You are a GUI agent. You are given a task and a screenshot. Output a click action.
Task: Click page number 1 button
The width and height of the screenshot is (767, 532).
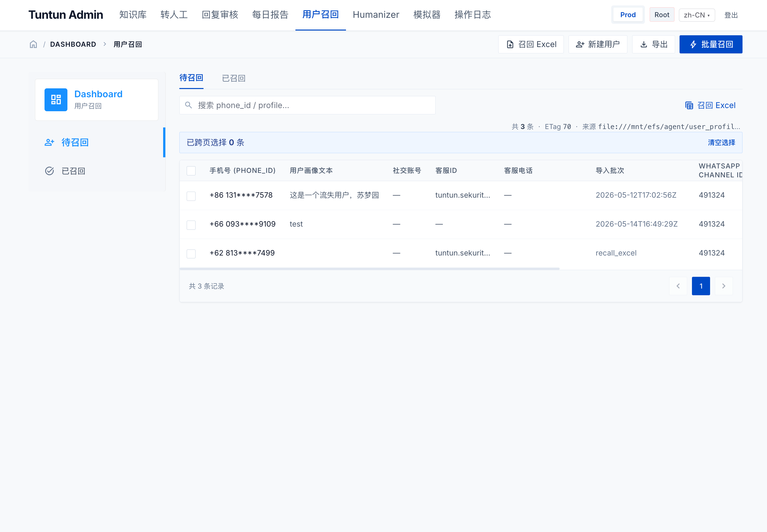tap(701, 286)
